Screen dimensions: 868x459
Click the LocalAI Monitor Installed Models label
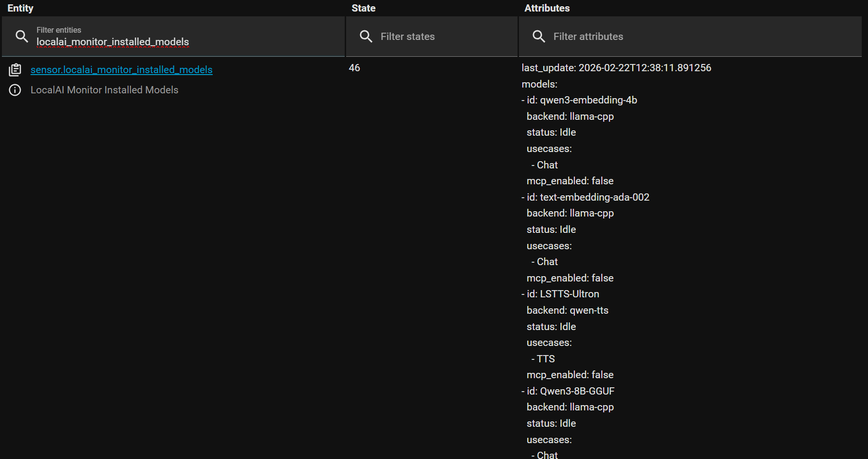click(104, 90)
